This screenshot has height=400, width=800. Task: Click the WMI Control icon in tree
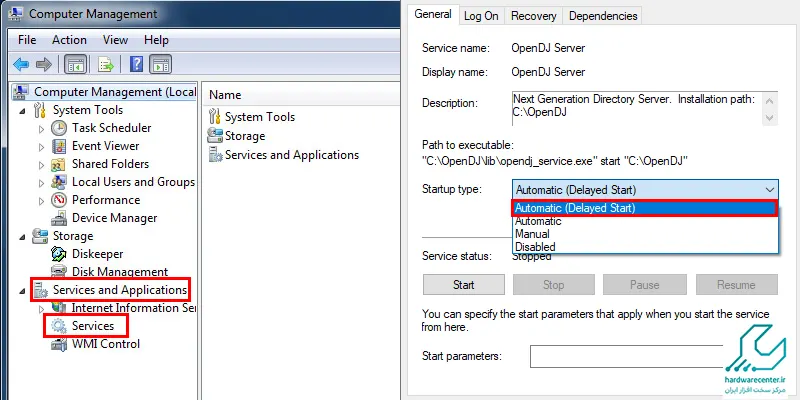pyautogui.click(x=59, y=344)
